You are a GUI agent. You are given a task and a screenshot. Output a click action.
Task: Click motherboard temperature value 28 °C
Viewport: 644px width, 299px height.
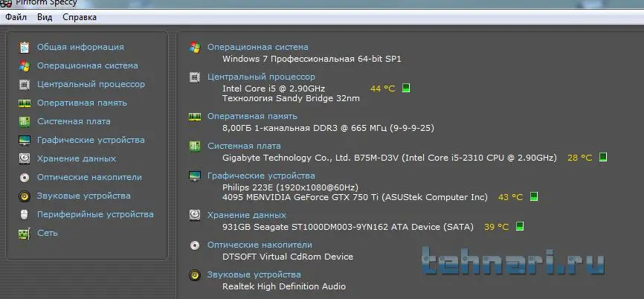coord(579,157)
